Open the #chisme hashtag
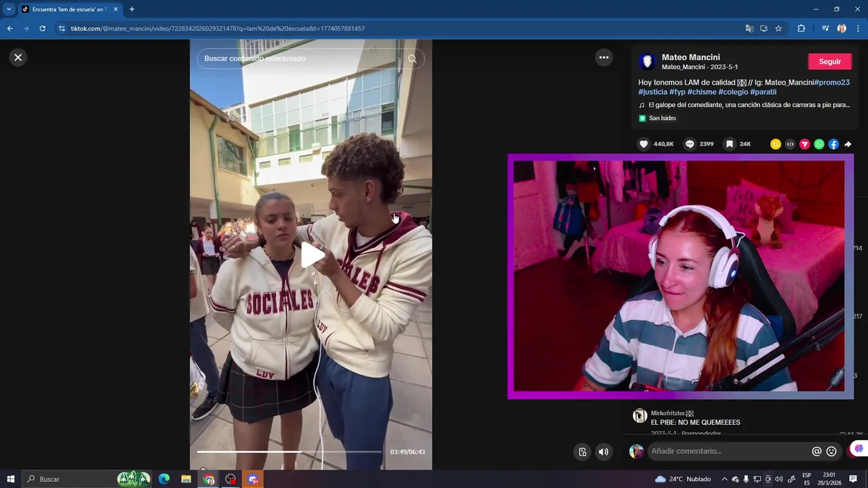Screen dimensions: 868x488 click(x=702, y=92)
